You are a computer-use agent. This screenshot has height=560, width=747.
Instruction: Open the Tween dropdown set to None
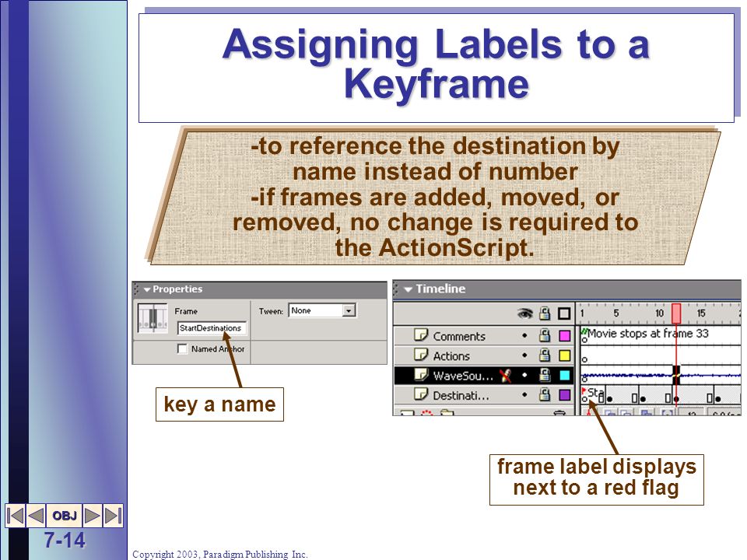pos(322,310)
